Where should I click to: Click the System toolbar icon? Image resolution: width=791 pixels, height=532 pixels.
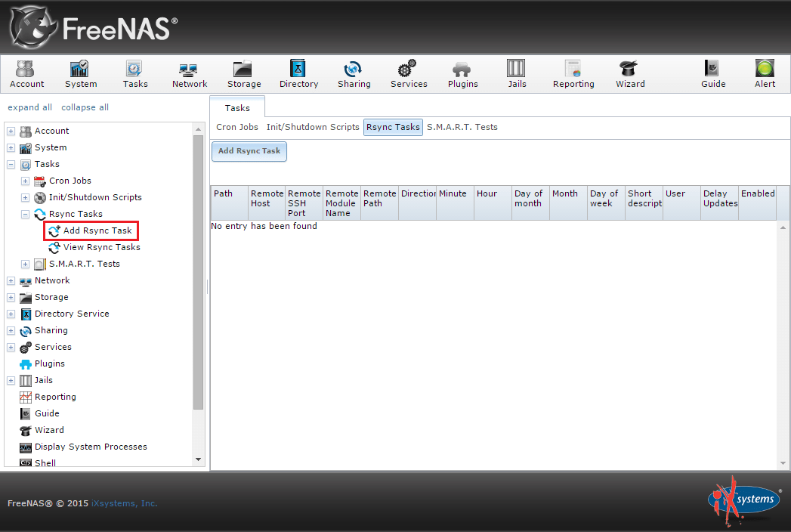81,73
